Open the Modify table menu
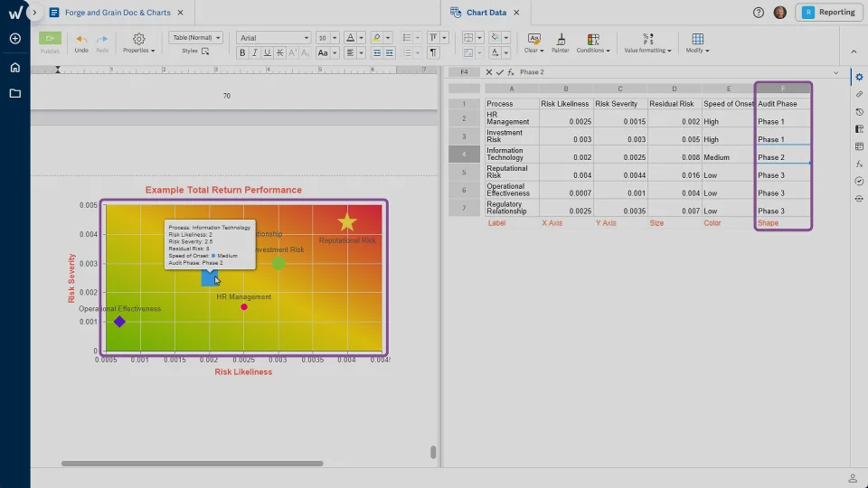This screenshot has width=868, height=488. tap(697, 42)
